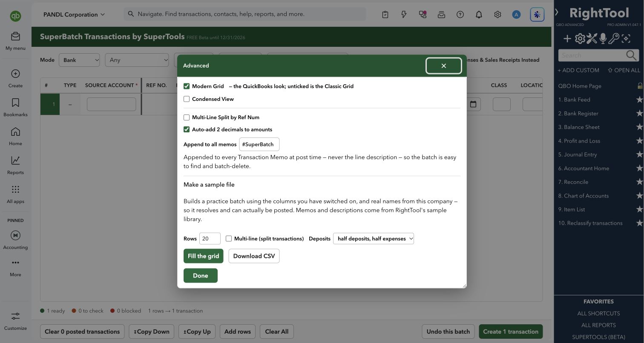Open Chart of Accounts shortcut
Image resolution: width=644 pixels, height=343 pixels.
(584, 196)
